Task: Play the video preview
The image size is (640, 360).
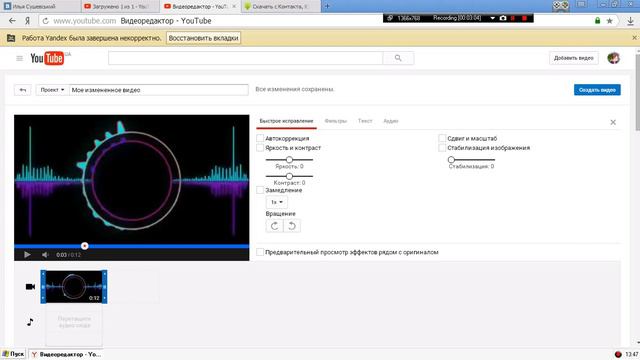Action: pos(27,255)
